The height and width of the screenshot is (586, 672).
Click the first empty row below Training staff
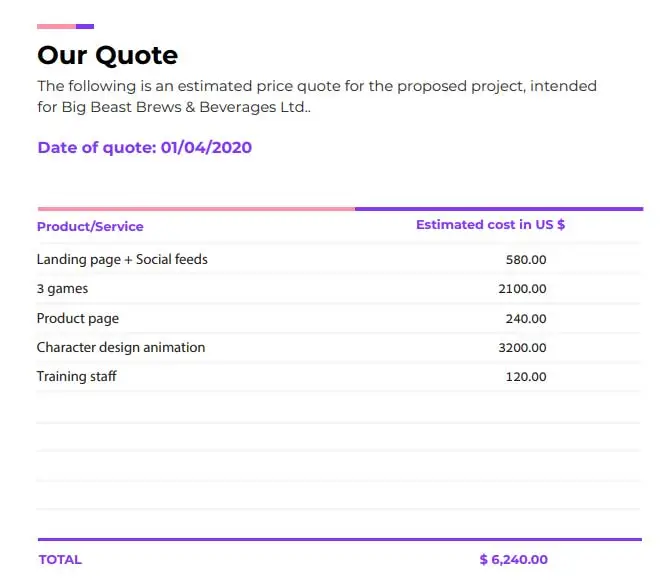click(x=338, y=408)
